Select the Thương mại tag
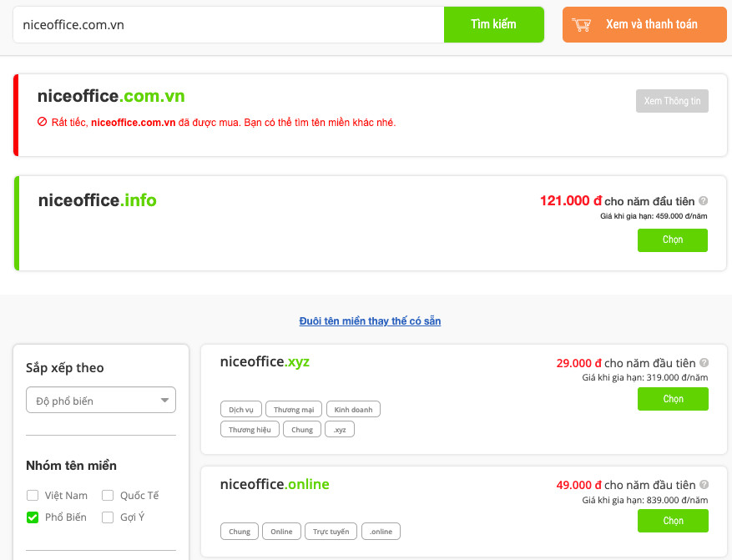This screenshot has height=560, width=732. (294, 409)
